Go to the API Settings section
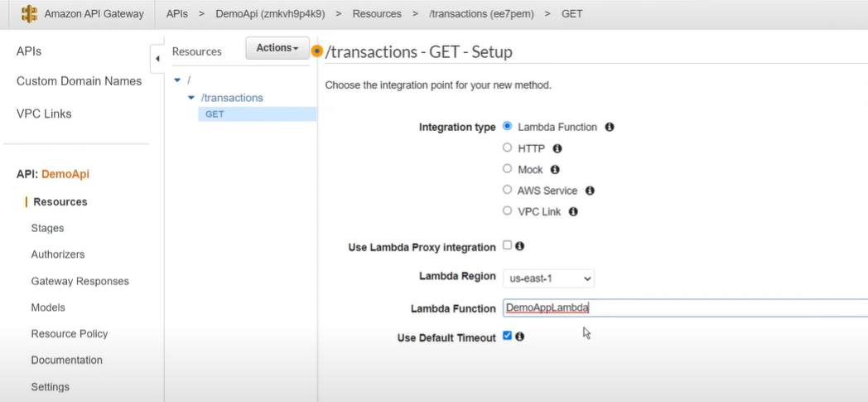 pyautogui.click(x=51, y=386)
